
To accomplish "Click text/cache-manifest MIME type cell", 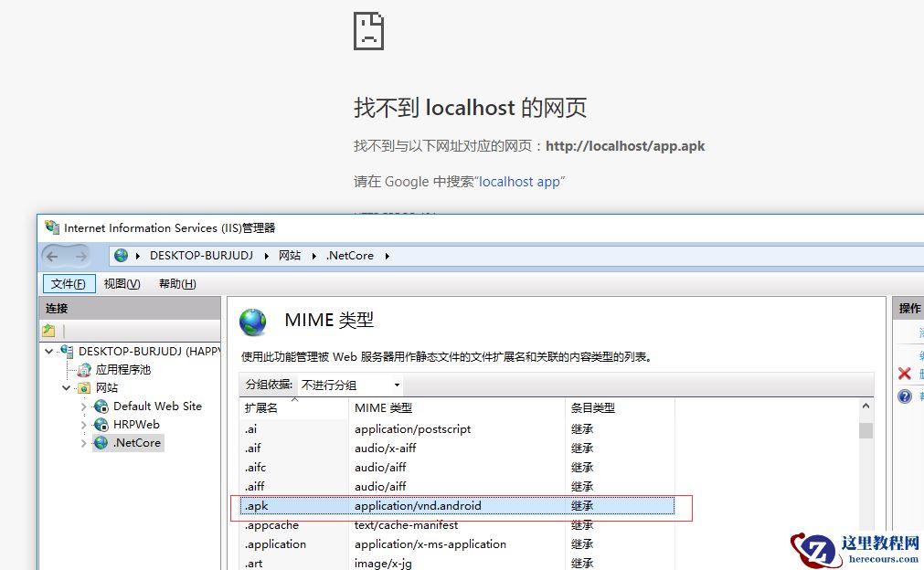I will pos(406,524).
